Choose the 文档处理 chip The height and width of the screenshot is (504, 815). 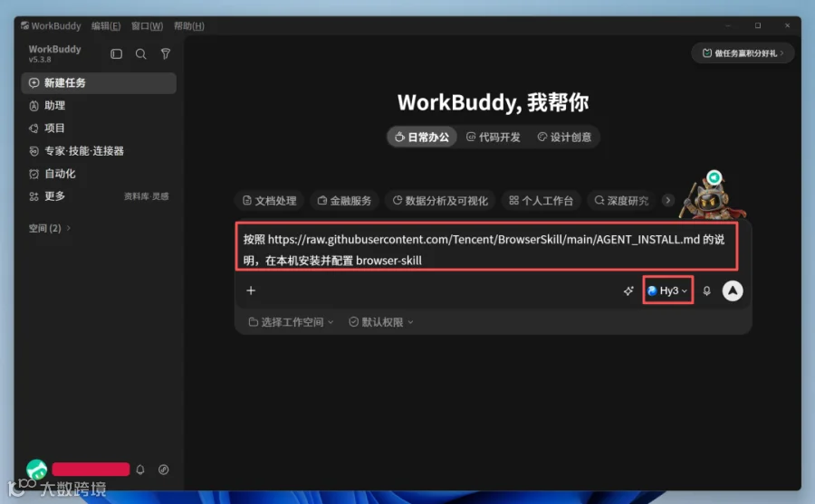269,201
